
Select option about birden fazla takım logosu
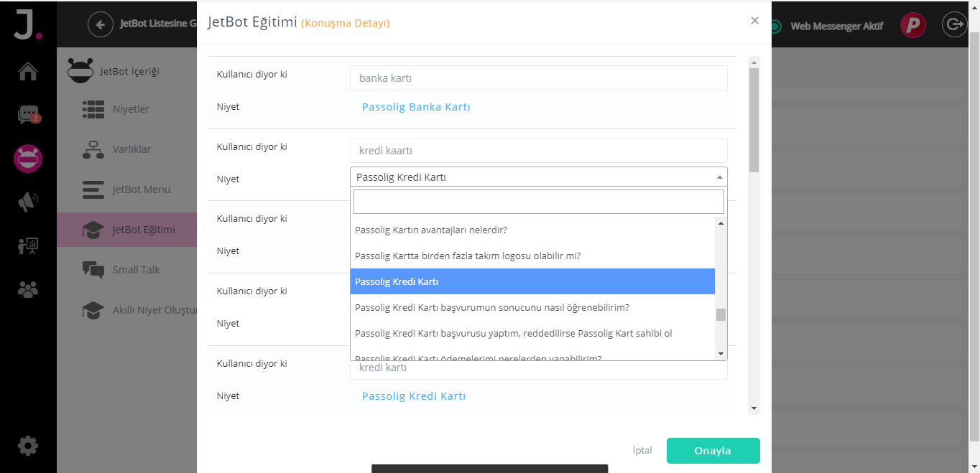pyautogui.click(x=532, y=256)
